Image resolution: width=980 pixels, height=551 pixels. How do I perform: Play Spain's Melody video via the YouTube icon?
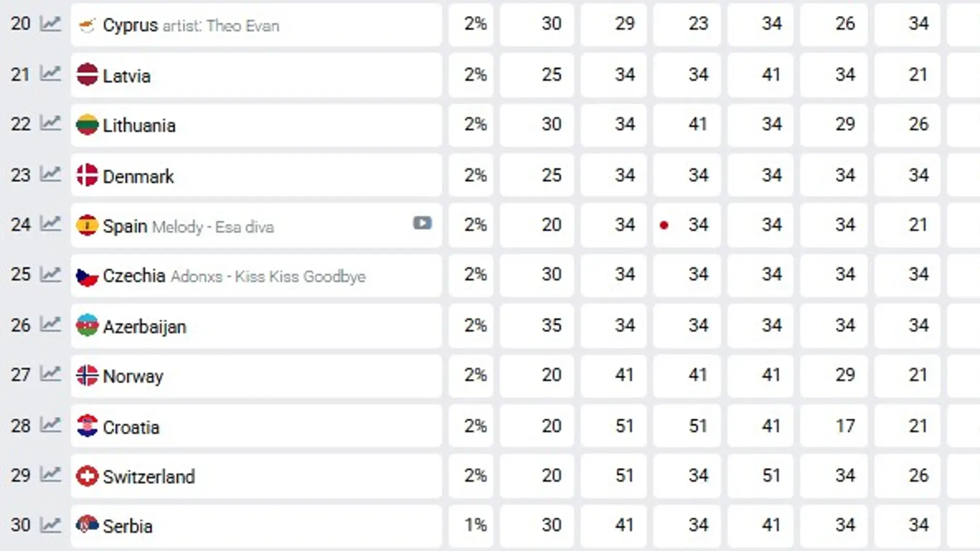(x=422, y=223)
